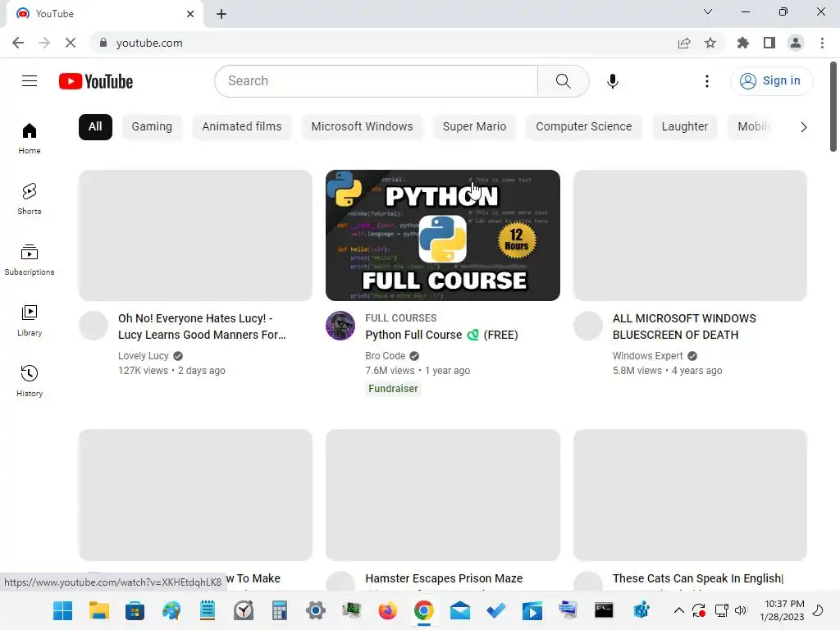This screenshot has width=840, height=630.
Task: Filter by Super Mario chip
Action: [x=474, y=127]
